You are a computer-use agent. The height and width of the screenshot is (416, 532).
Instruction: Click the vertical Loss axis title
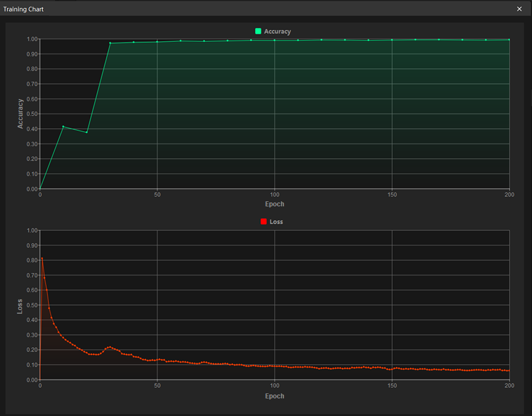[x=20, y=306]
